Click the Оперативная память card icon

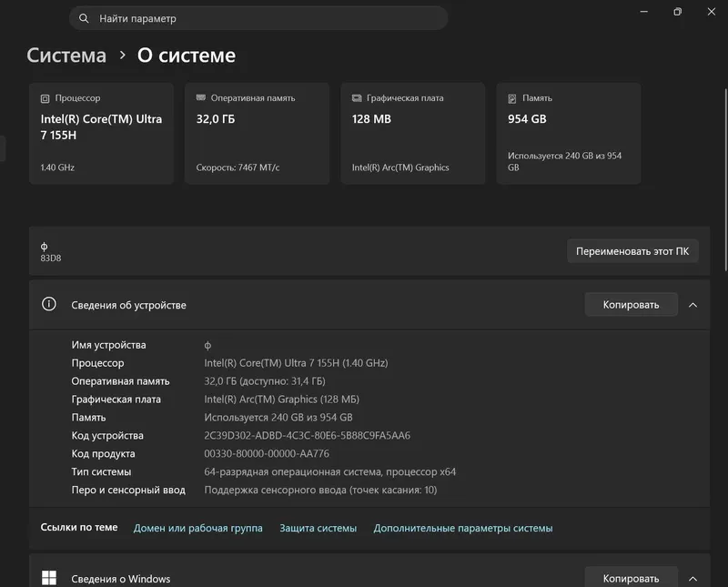[x=200, y=98]
